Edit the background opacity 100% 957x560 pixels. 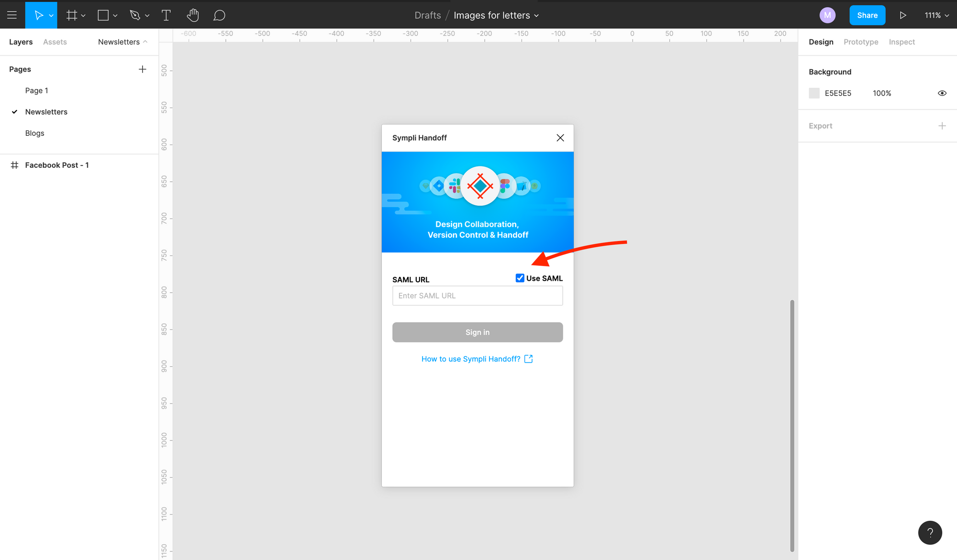882,93
